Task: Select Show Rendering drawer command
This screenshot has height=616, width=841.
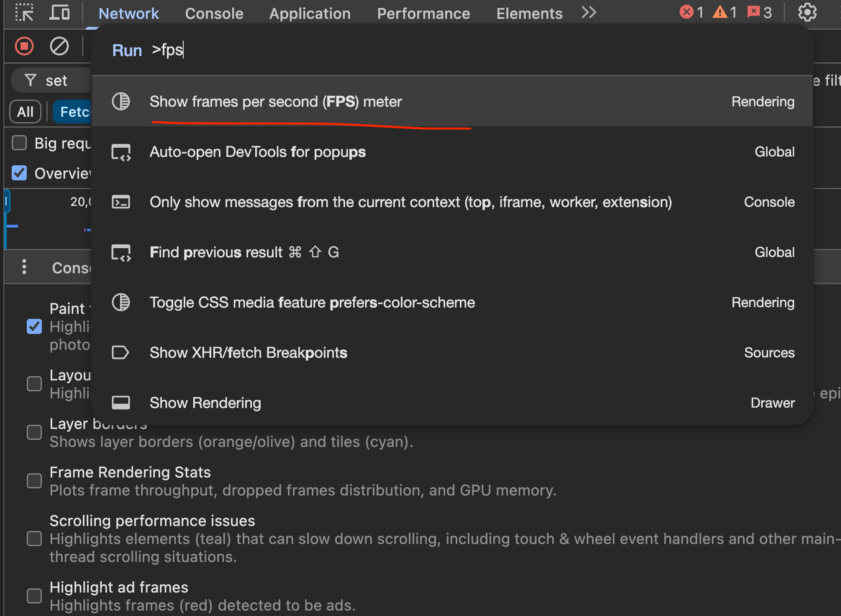Action: click(205, 403)
